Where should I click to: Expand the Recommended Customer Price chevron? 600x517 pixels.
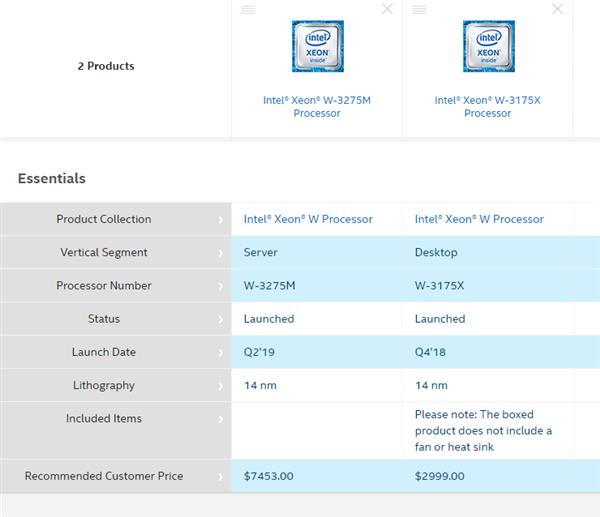pos(221,477)
